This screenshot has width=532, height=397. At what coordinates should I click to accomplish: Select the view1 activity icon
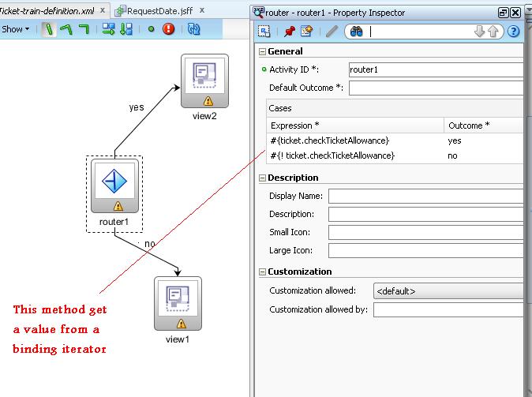click(x=178, y=301)
